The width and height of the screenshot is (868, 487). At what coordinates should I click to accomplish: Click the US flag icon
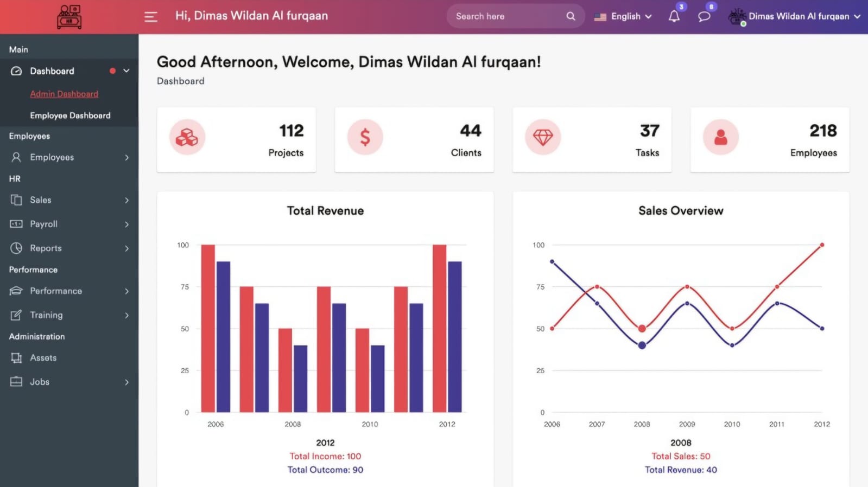(600, 17)
